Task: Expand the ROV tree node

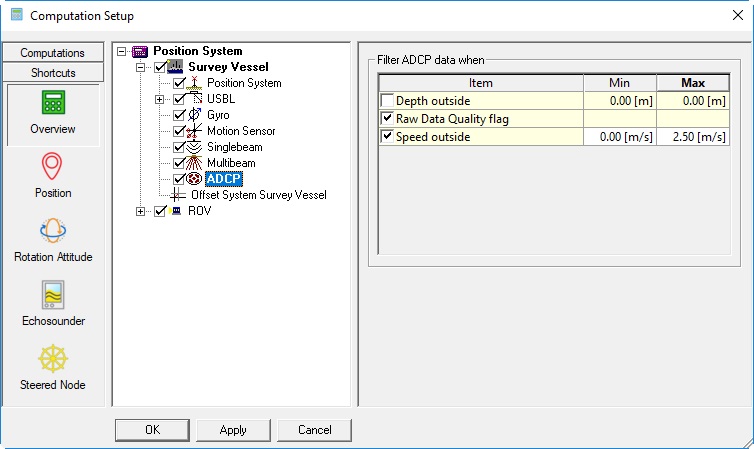Action: 141,211
